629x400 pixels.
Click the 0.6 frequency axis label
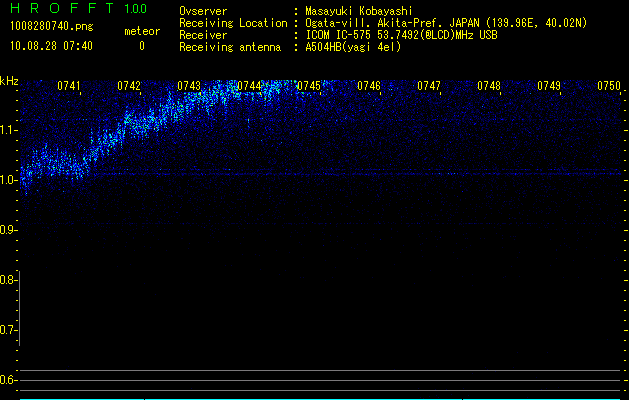click(x=8, y=380)
